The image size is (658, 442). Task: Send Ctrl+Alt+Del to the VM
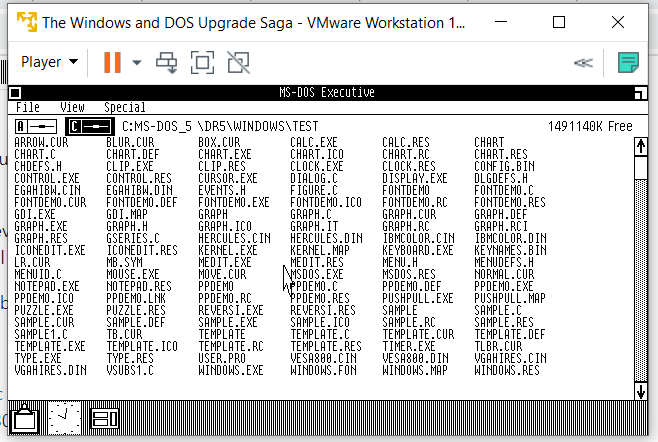(167, 63)
